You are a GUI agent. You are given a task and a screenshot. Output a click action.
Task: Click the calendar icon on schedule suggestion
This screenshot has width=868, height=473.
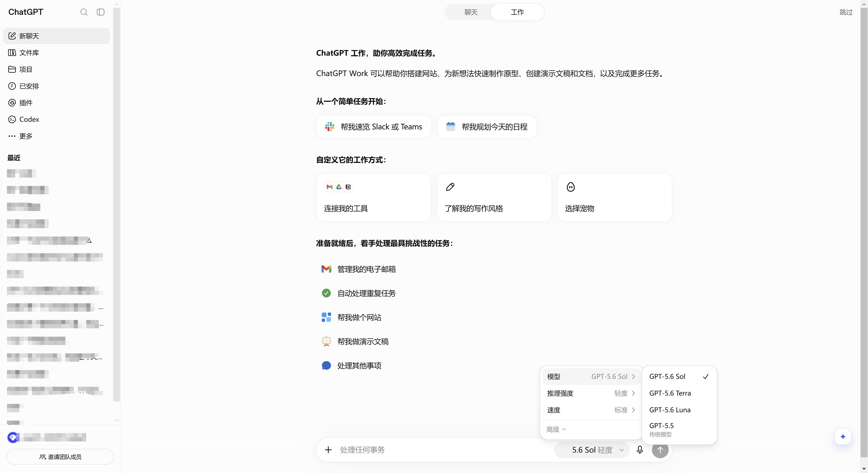tap(450, 127)
